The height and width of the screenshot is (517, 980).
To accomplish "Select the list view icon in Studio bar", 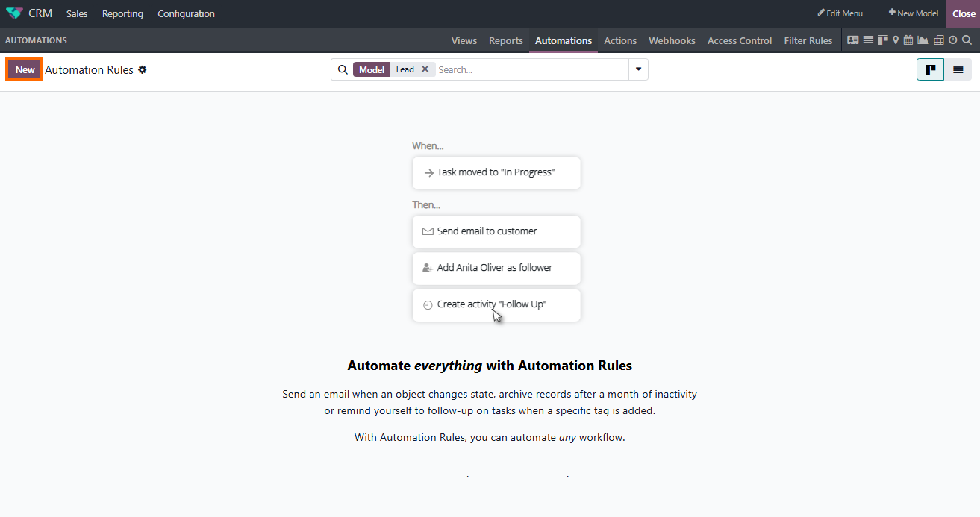I will point(868,40).
